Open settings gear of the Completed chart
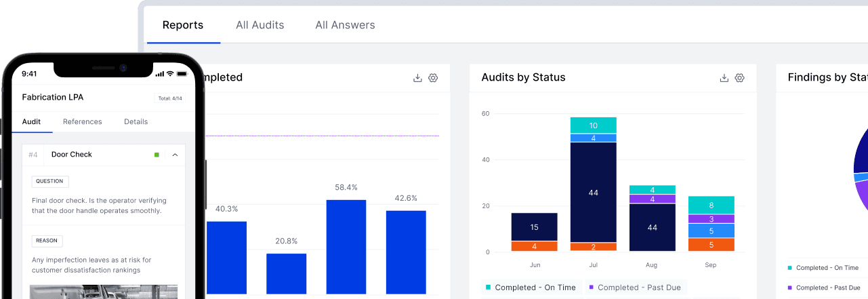868x299 pixels. [434, 78]
